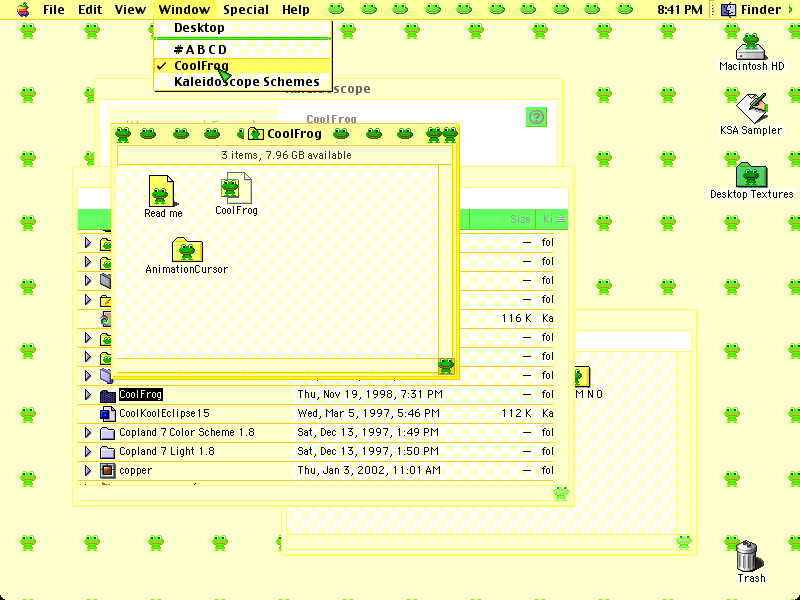Open the Macintosh HD disk icon

click(751, 46)
